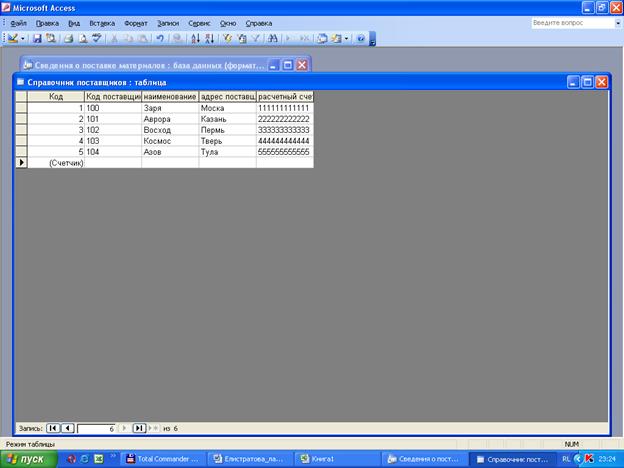This screenshot has width=624, height=468.
Task: Click the View (design mode) toolbar icon
Action: point(13,39)
